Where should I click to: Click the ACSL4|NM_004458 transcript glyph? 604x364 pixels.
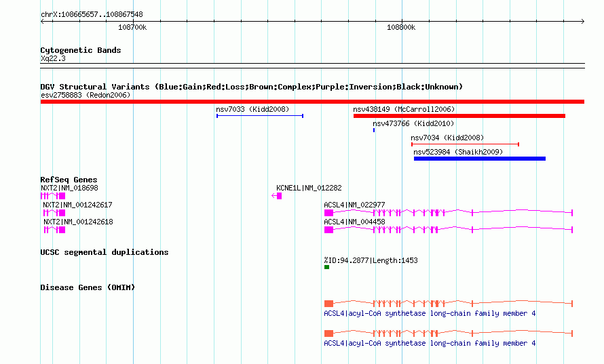click(449, 230)
